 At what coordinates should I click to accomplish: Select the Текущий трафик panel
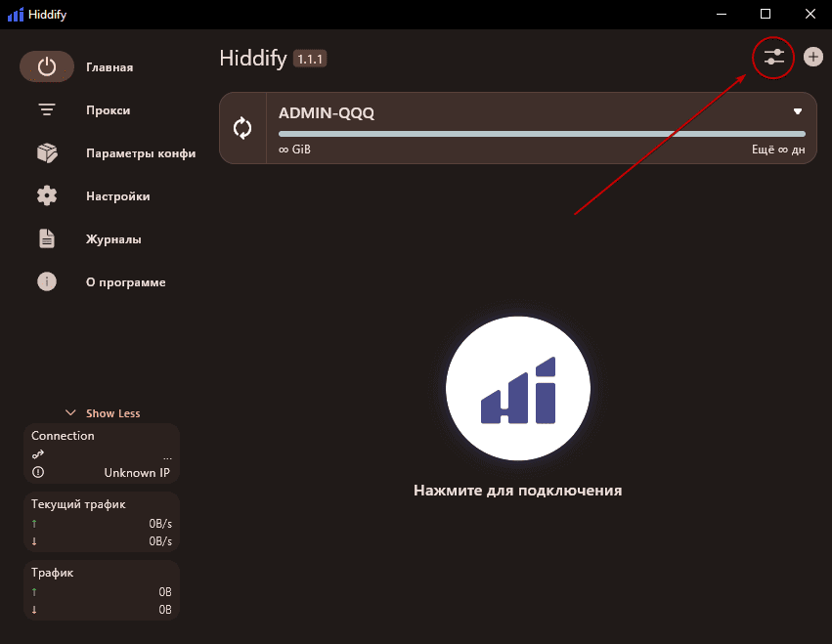coord(102,522)
